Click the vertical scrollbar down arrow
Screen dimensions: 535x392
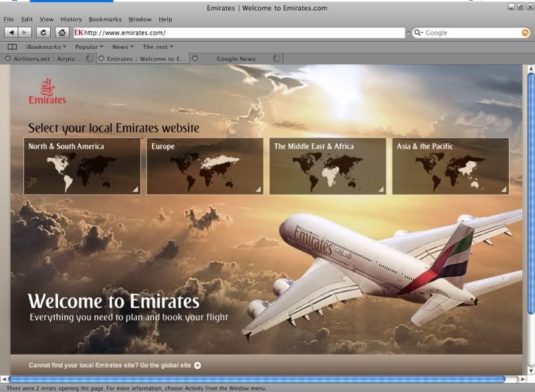click(531, 371)
